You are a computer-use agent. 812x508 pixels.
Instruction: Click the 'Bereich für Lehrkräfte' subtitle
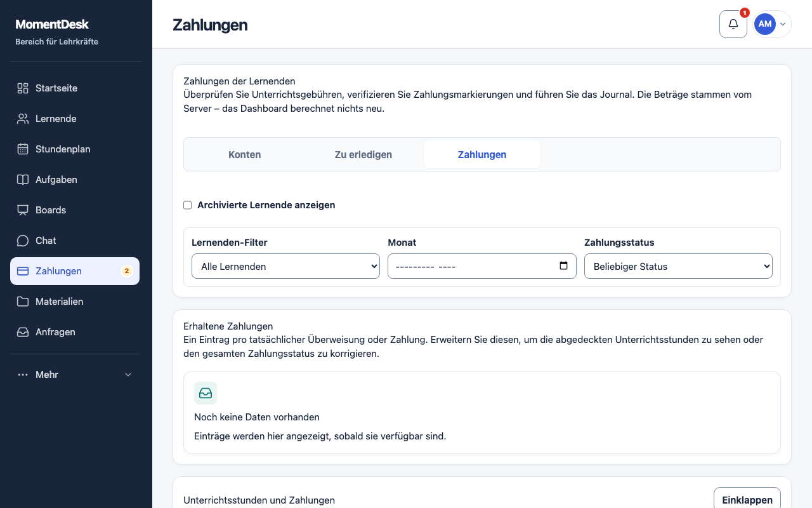pos(56,42)
